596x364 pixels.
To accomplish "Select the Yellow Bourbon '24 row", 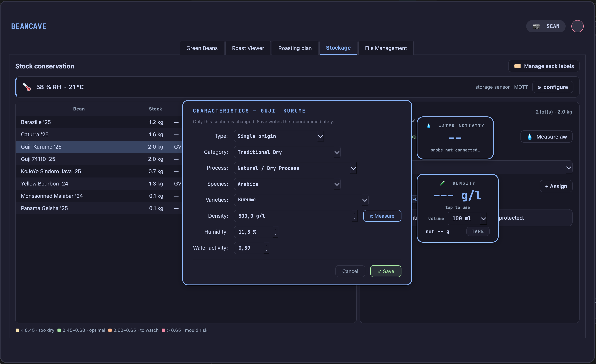I will point(99,184).
